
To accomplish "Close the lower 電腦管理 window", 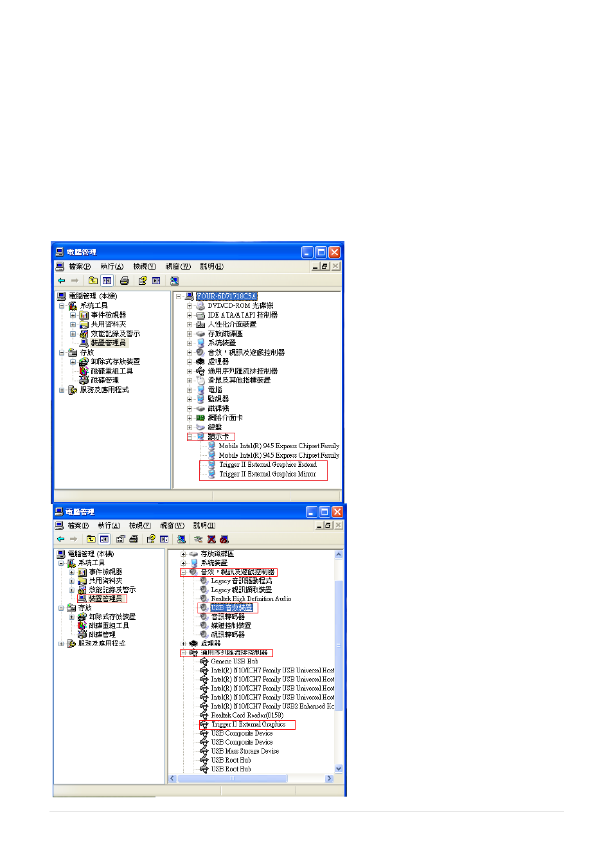I will 337,512.
